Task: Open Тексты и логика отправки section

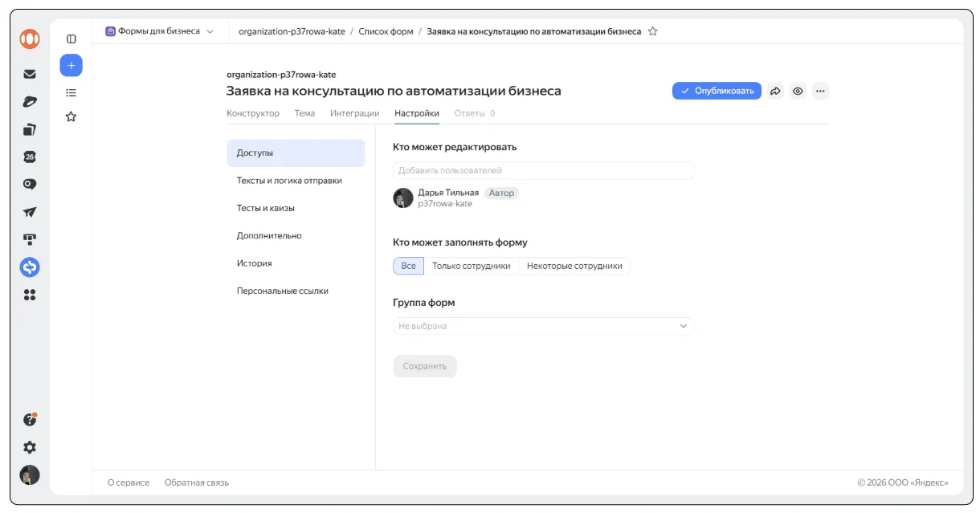Action: (x=296, y=181)
